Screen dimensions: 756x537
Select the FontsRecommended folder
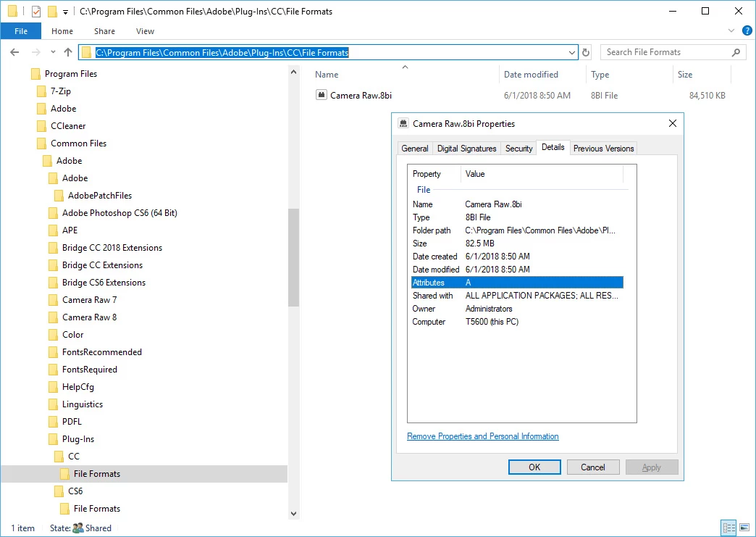tap(101, 351)
